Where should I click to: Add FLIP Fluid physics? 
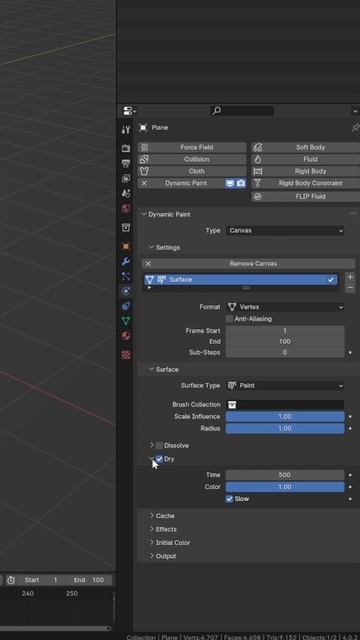click(306, 196)
